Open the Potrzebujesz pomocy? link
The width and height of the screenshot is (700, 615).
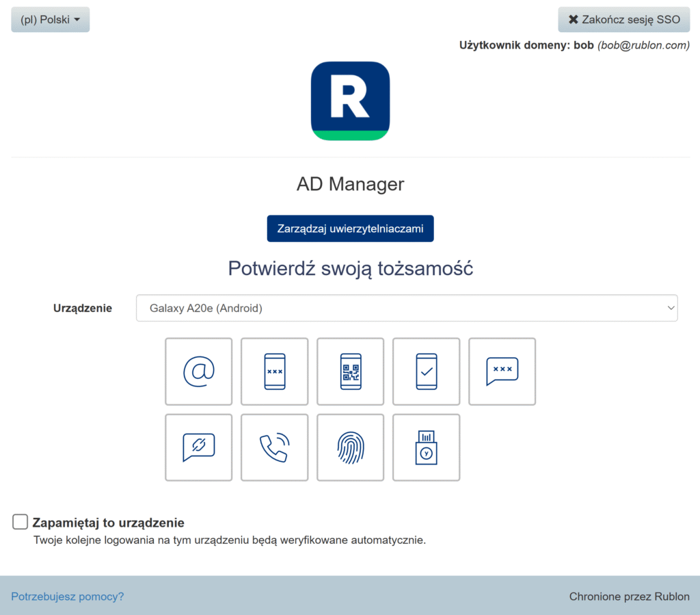pyautogui.click(x=67, y=596)
